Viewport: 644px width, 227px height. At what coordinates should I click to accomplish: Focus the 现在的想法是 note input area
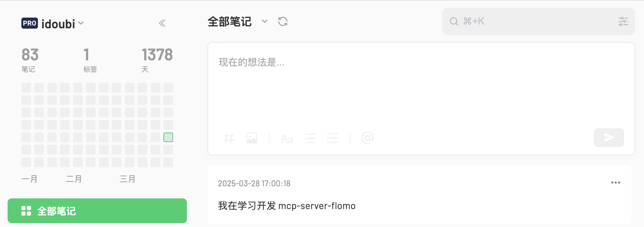[x=421, y=86]
